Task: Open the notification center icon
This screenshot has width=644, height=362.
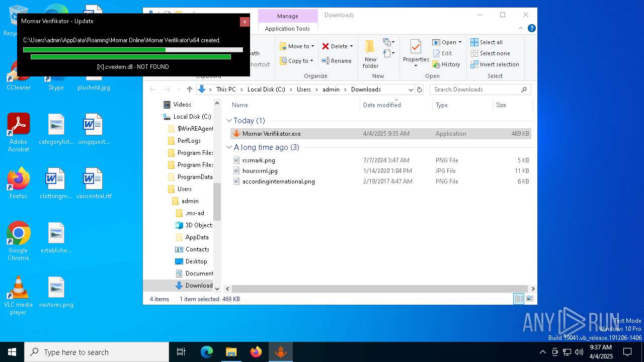Action: (x=627, y=352)
